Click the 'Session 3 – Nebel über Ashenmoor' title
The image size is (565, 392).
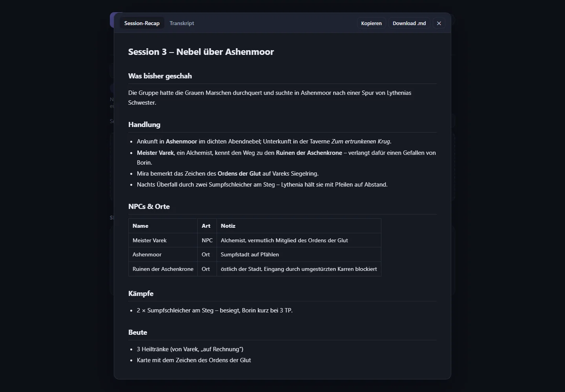(201, 52)
